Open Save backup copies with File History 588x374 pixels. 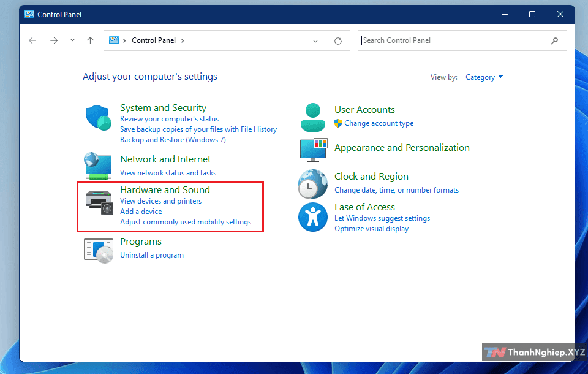point(198,129)
